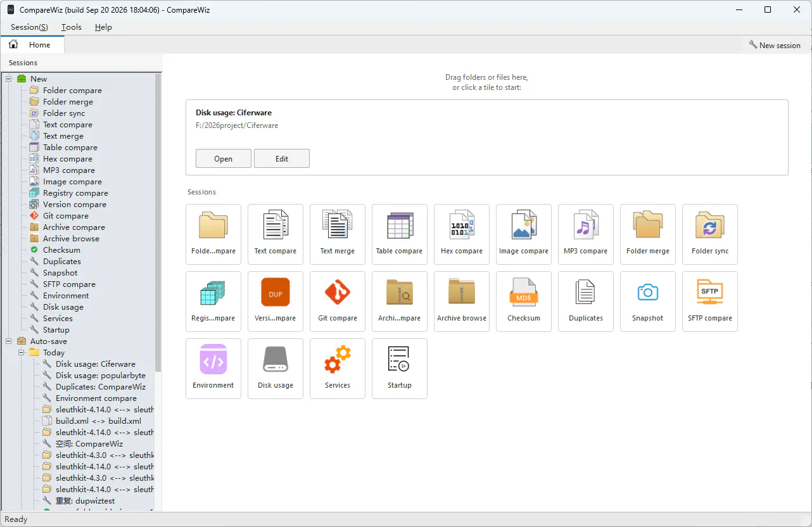The width and height of the screenshot is (812, 527).
Task: Click the Version compare tile with DUP icon
Action: point(276,302)
